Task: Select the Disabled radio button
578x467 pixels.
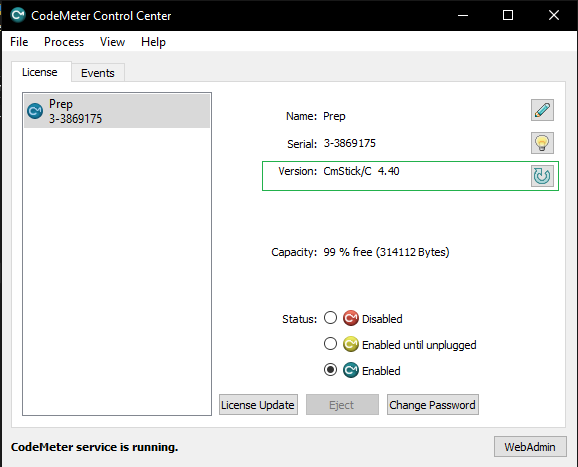Action: pos(330,318)
